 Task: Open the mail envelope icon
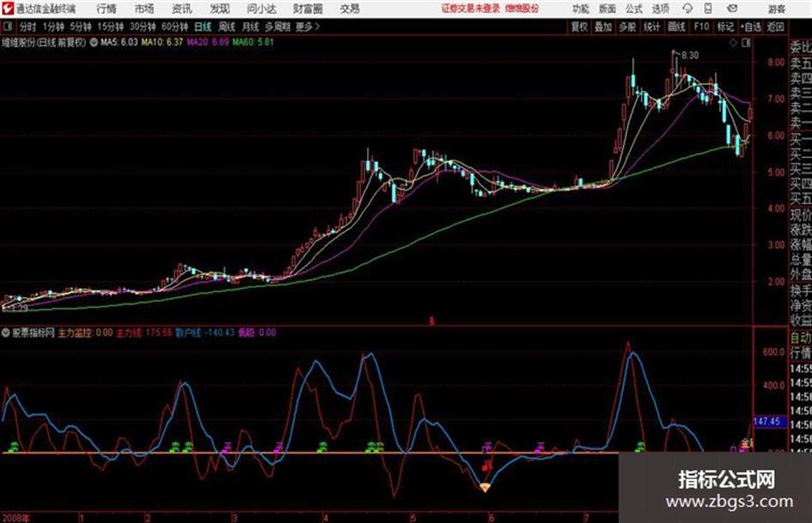(x=732, y=9)
